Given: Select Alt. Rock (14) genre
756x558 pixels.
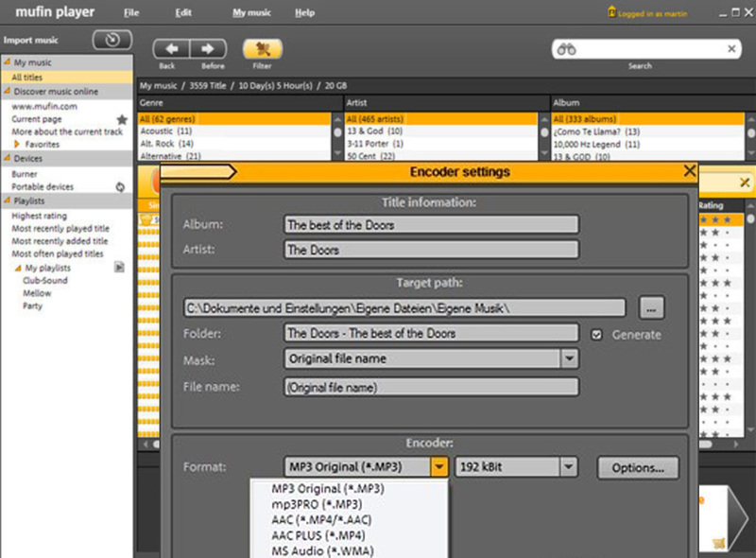Looking at the screenshot, I should pos(234,144).
